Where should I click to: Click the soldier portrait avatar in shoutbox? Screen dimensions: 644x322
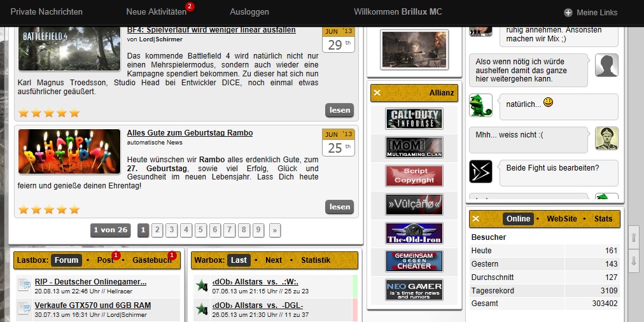(x=606, y=139)
